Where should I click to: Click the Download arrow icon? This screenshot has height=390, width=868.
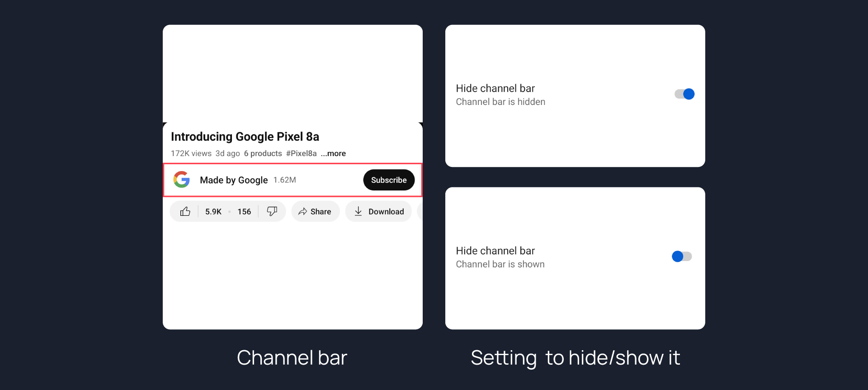[358, 211]
